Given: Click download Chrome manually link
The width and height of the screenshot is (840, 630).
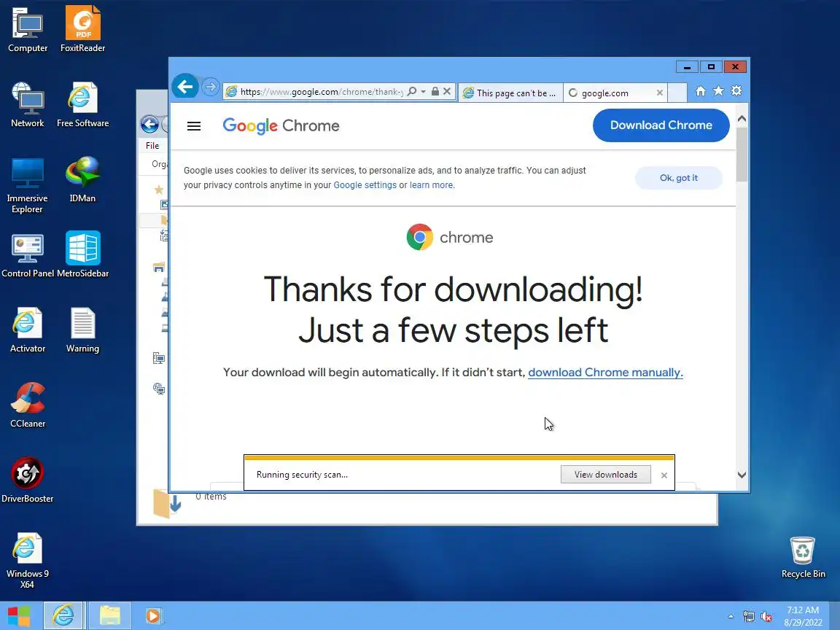Looking at the screenshot, I should (605, 373).
